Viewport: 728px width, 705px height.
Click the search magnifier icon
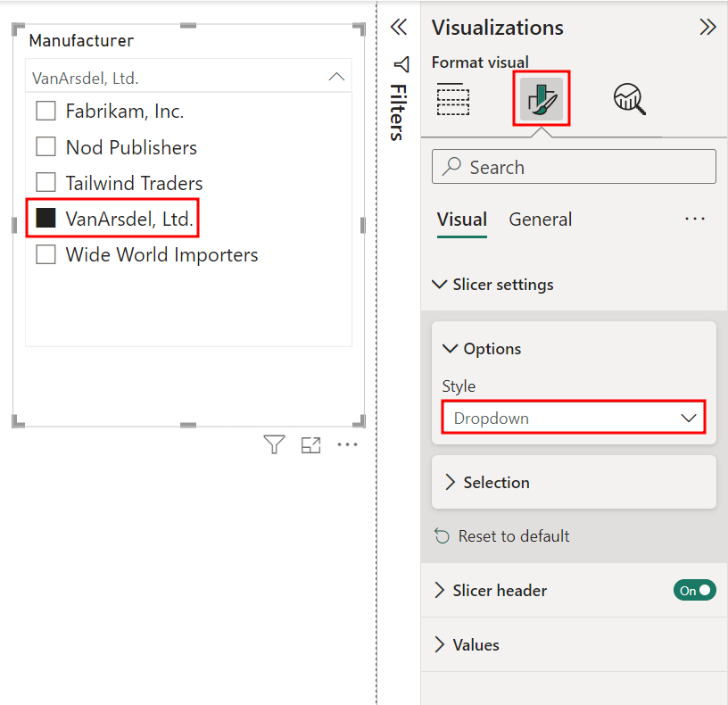click(451, 166)
